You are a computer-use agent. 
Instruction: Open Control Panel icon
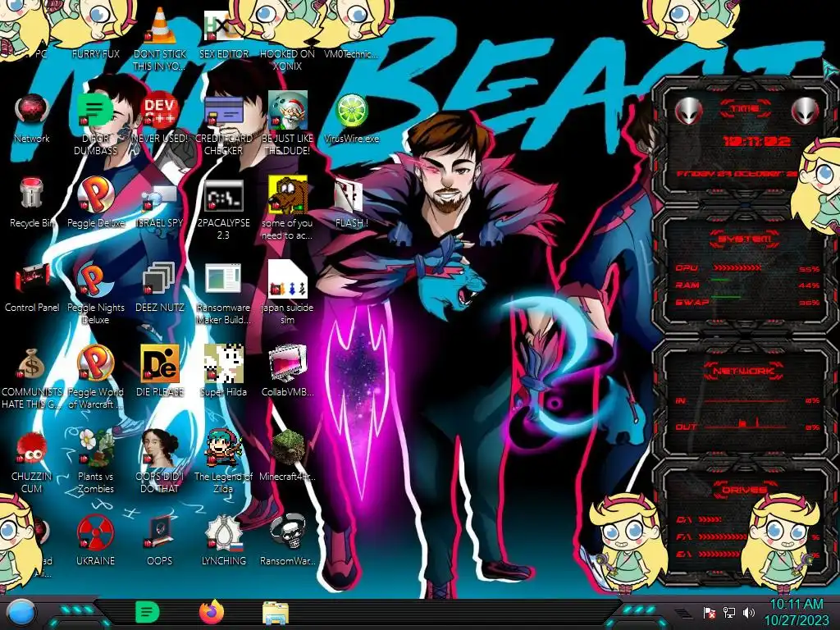(32, 286)
